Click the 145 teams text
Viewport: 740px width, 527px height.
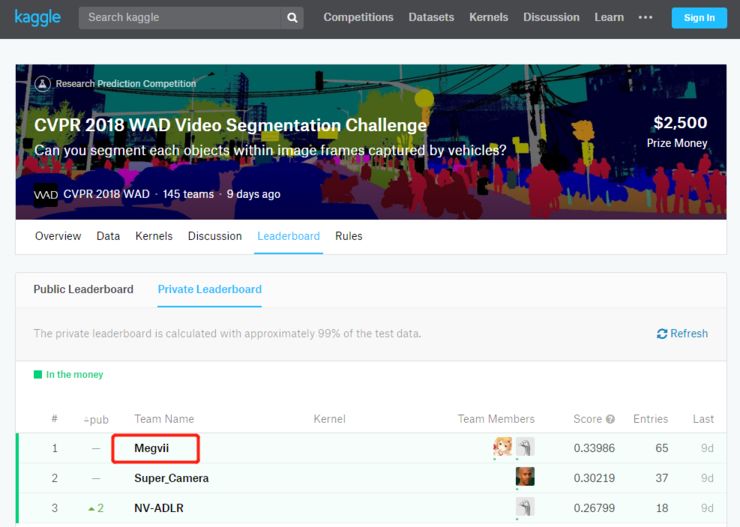coord(188,194)
